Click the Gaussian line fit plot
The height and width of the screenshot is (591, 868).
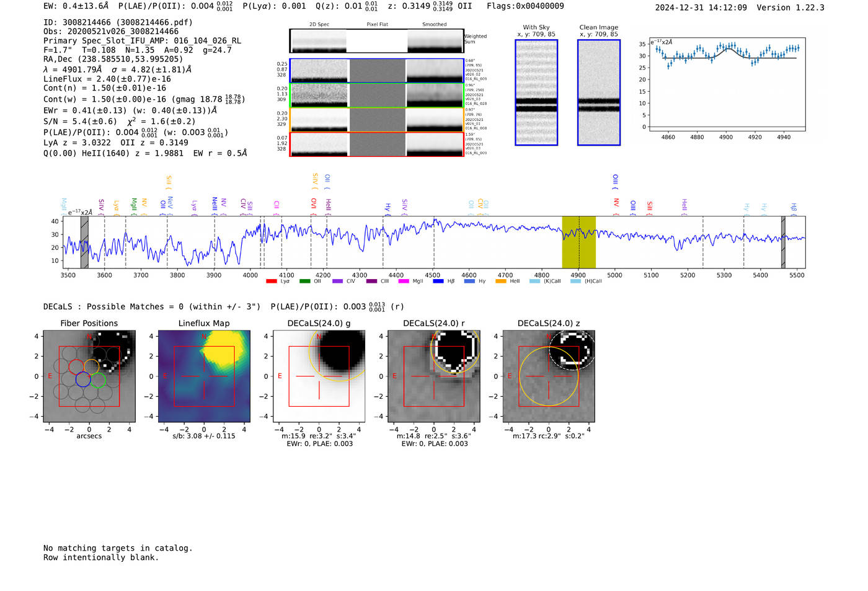pos(727,86)
